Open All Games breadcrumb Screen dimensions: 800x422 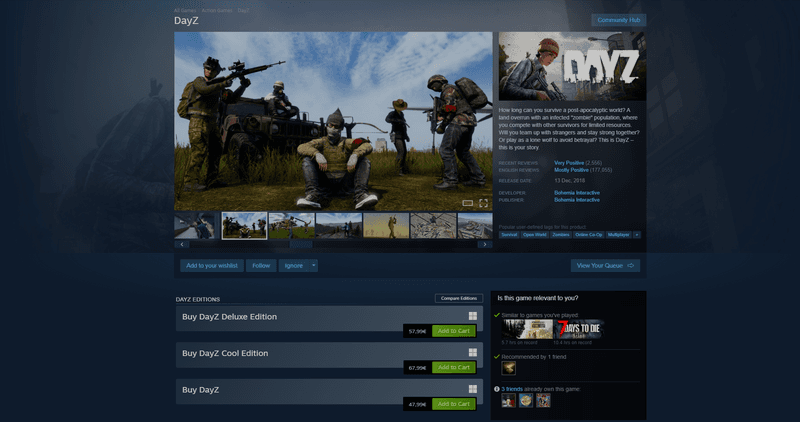click(185, 10)
